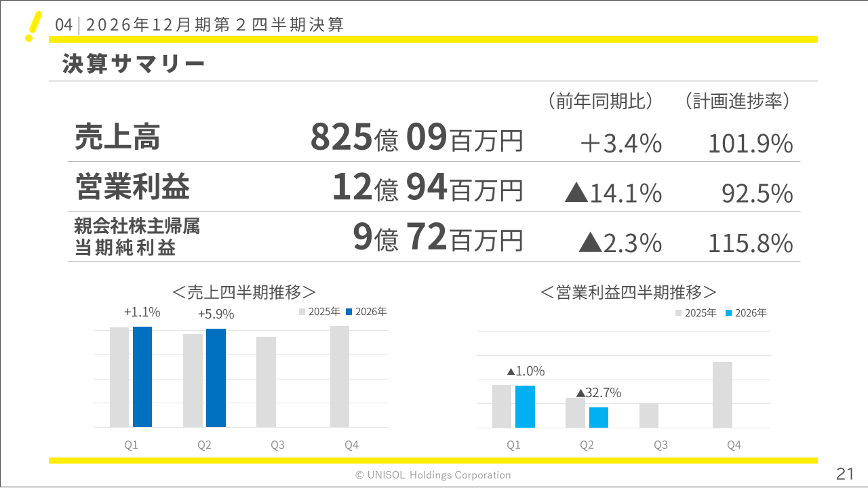868x488 pixels.
Task: Click the +5.9% label in sales chart
Action: 216,314
